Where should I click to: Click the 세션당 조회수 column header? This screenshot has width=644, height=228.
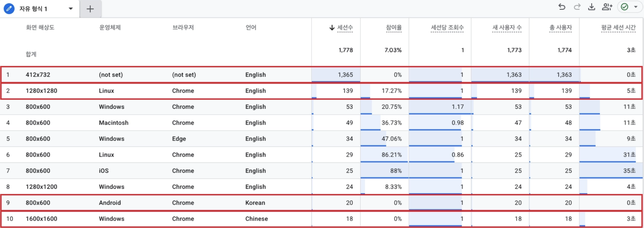pyautogui.click(x=447, y=27)
